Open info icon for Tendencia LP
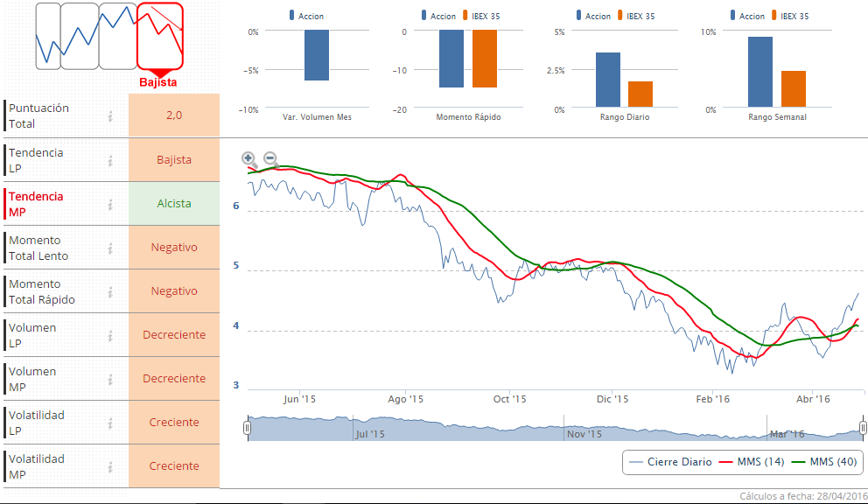The height and width of the screenshot is (504, 868). click(x=110, y=160)
